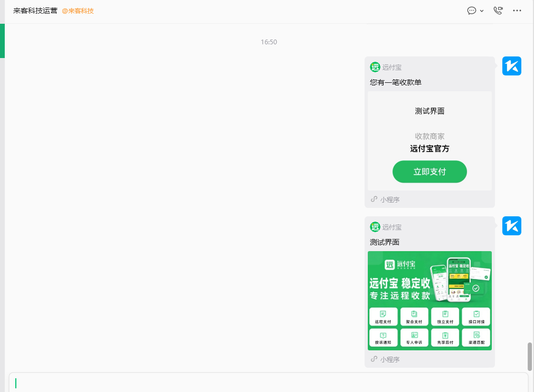Click 专人申诉 tile in the banner

pyautogui.click(x=414, y=338)
